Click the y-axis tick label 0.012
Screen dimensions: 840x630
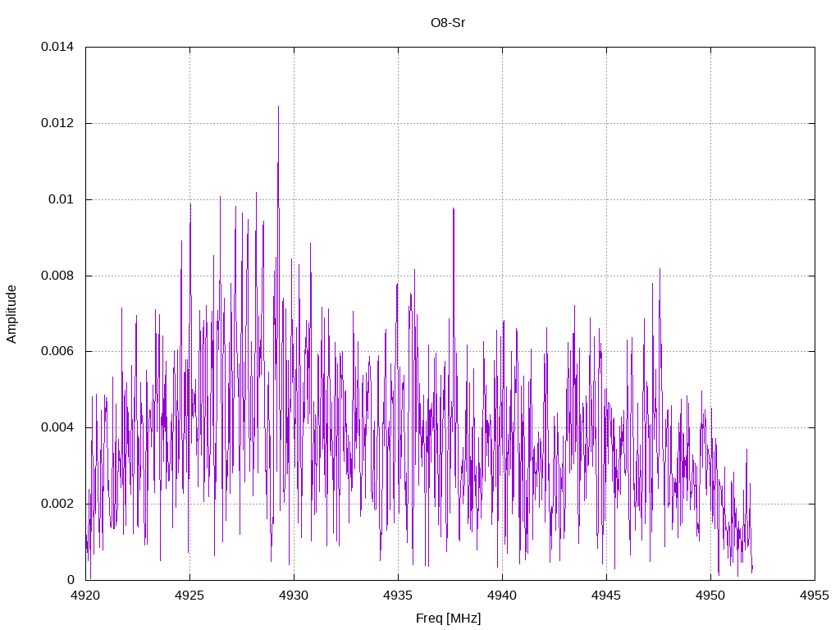(57, 123)
